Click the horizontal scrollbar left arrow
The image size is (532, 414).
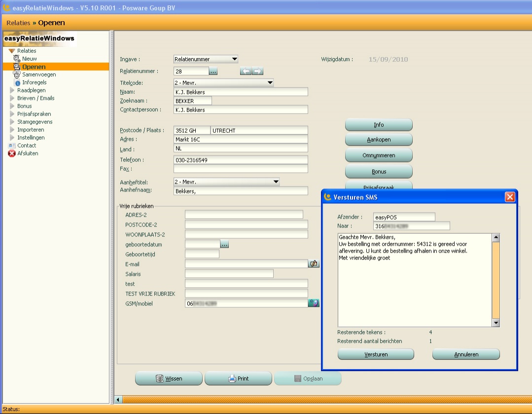pyautogui.click(x=118, y=400)
